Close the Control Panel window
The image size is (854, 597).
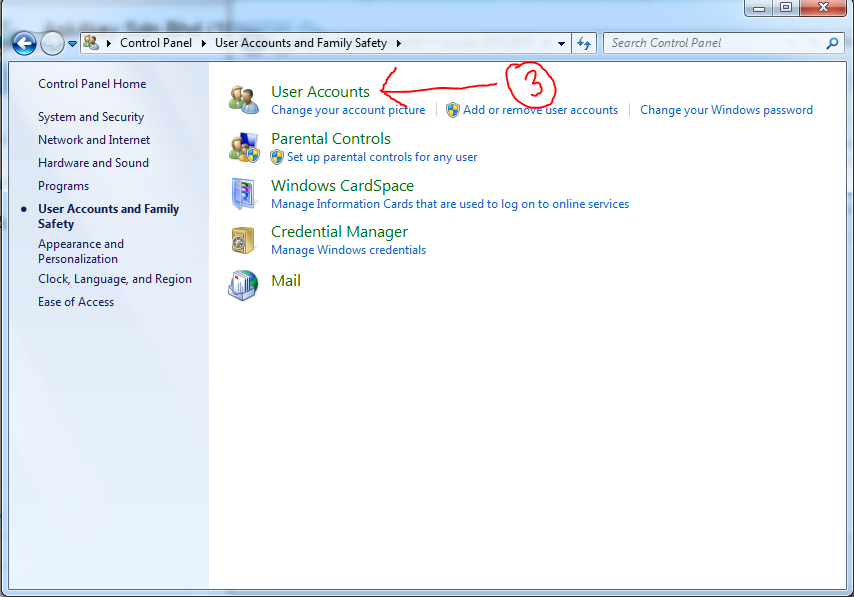tap(823, 8)
